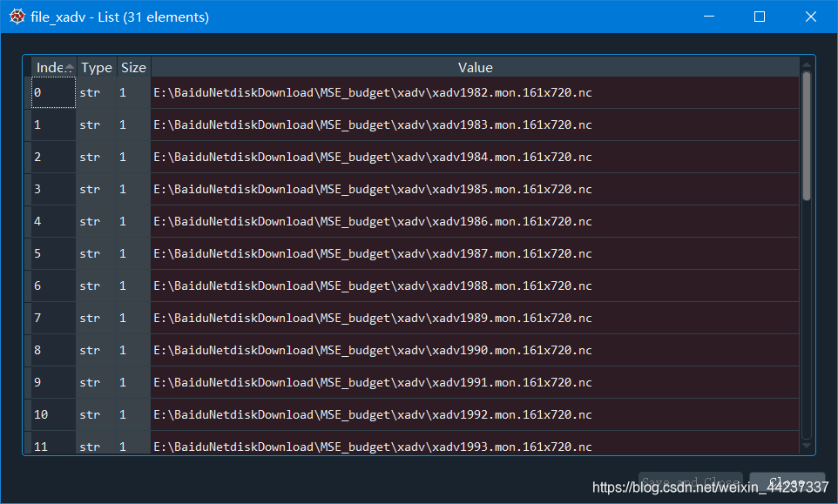The width and height of the screenshot is (838, 504).
Task: Select the xadv1983.mon.161x720.nc value cell
Action: (475, 125)
